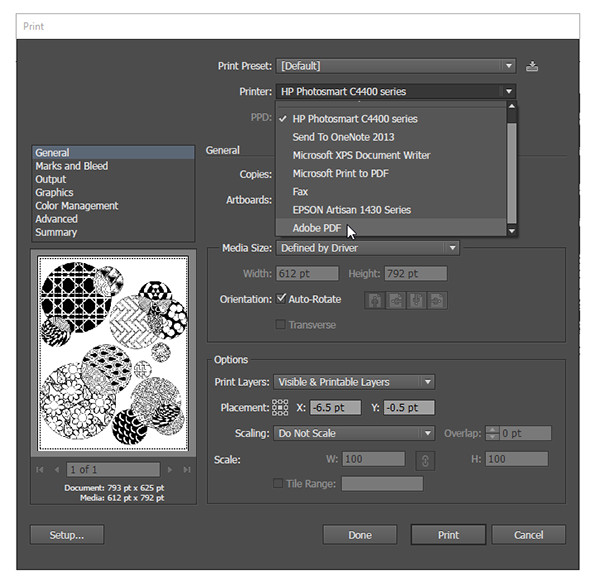Image resolution: width=600 pixels, height=585 pixels.
Task: Select the Summary category
Action: [x=113, y=232]
